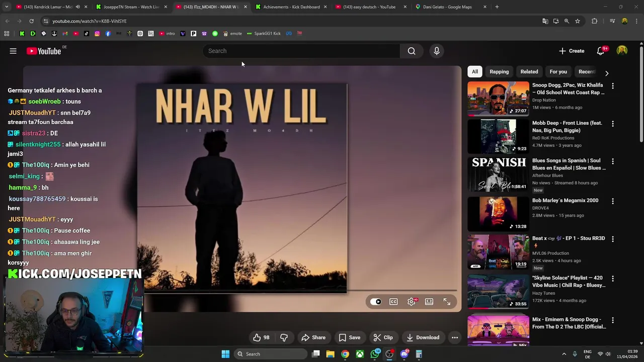Screen dimensions: 644x362
Task: Open the Create button
Action: point(572,51)
